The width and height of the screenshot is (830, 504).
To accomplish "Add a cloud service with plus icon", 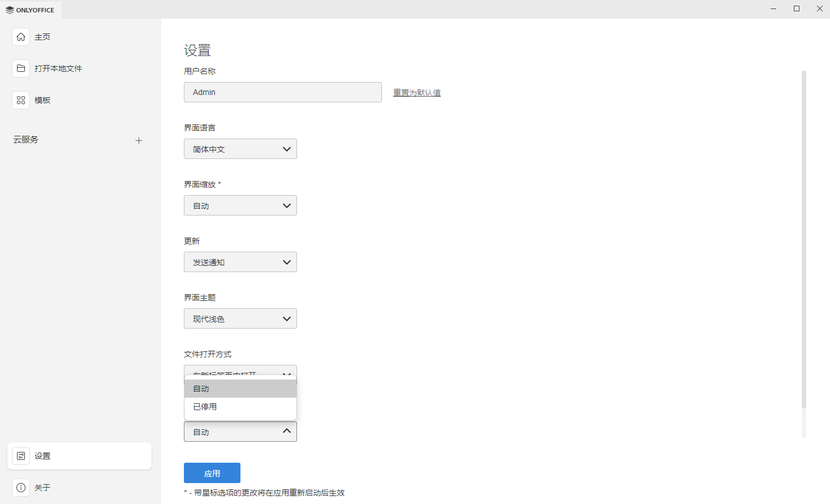I will (139, 140).
